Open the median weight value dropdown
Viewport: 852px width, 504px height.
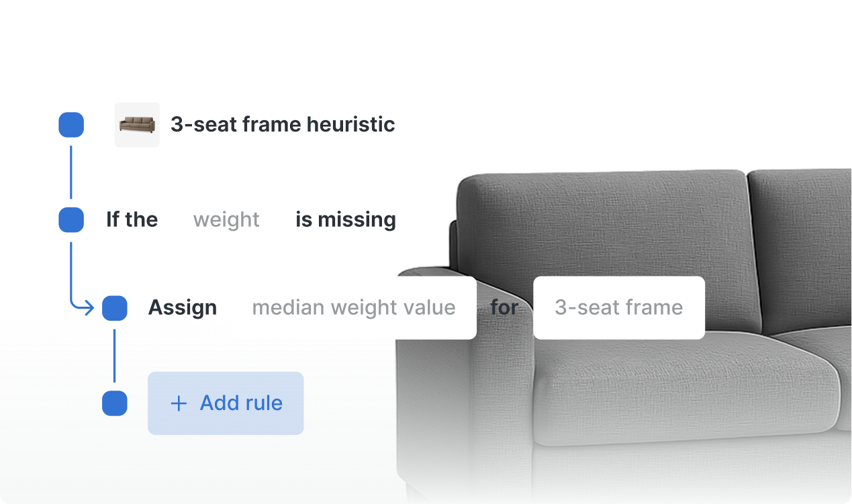tap(354, 308)
